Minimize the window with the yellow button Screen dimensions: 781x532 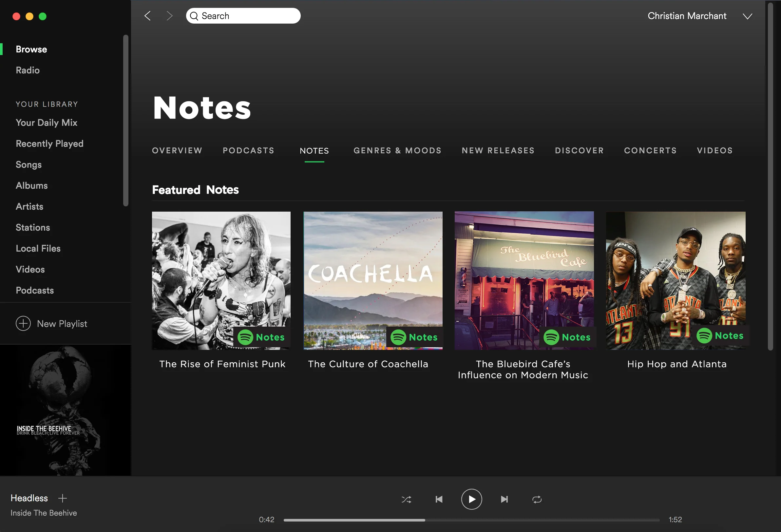pyautogui.click(x=29, y=16)
